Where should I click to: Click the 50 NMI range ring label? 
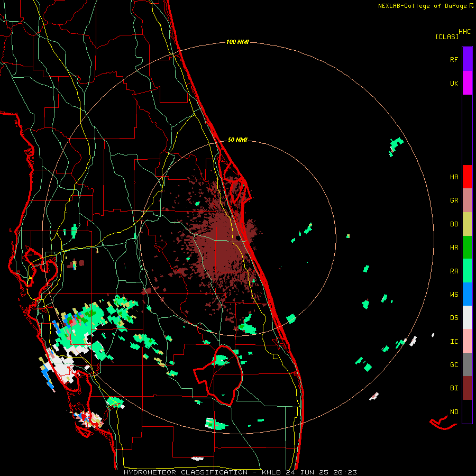237,140
